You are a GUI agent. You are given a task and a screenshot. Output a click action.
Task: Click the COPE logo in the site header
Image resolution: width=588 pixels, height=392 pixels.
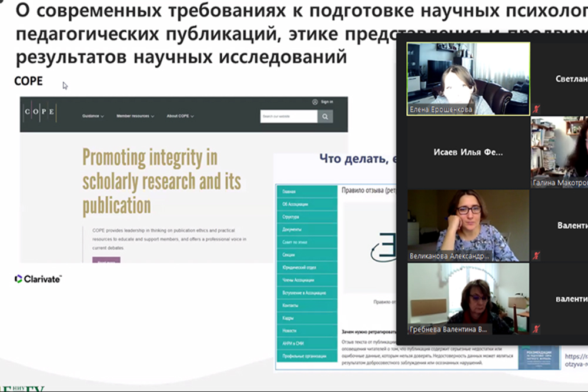point(40,112)
